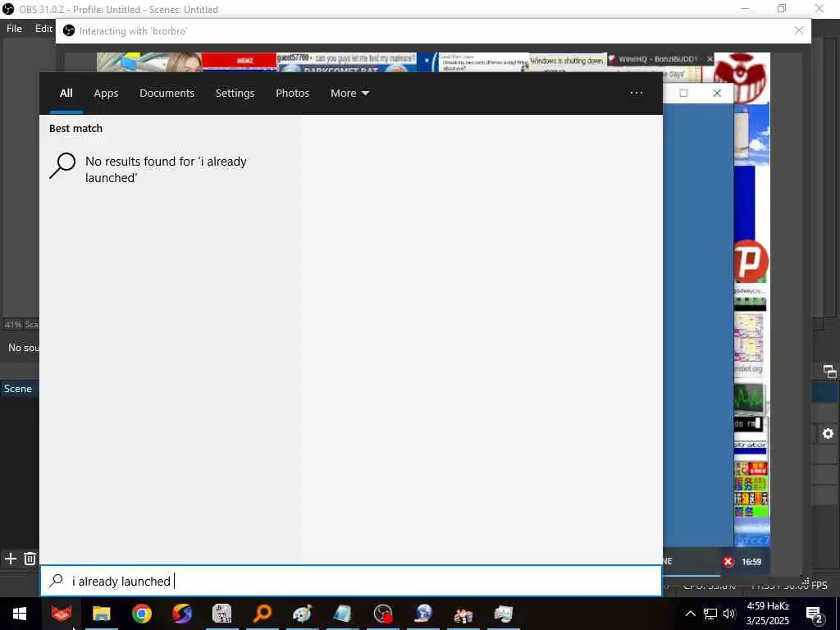The width and height of the screenshot is (840, 630).
Task: Select 'can you guys let me test my malware' tab
Action: 346,58
